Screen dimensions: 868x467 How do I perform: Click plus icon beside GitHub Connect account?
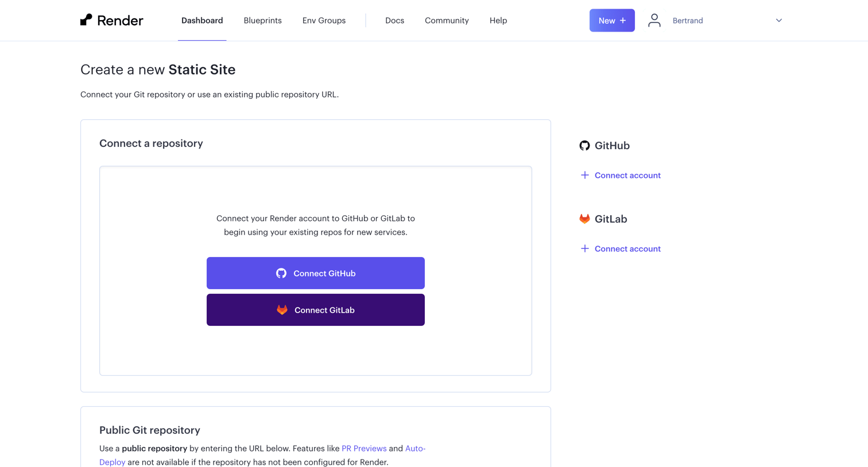pos(584,175)
